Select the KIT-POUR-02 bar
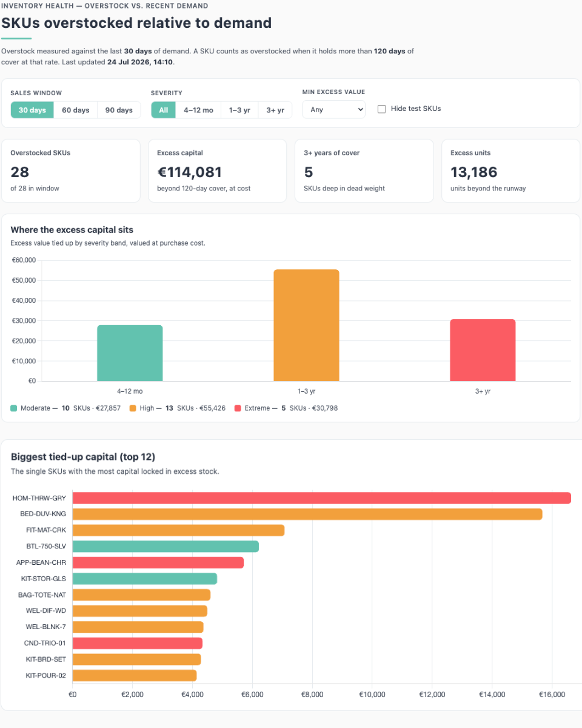 (x=135, y=675)
